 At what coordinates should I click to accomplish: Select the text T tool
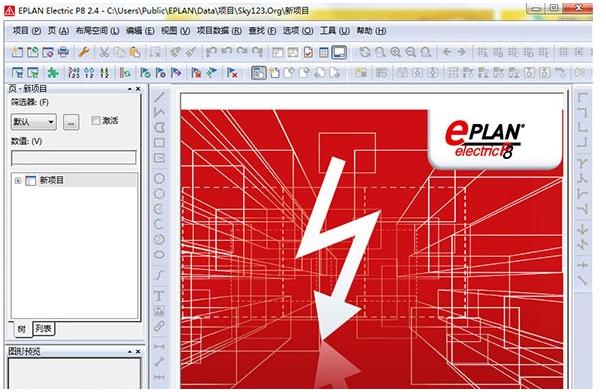(159, 296)
